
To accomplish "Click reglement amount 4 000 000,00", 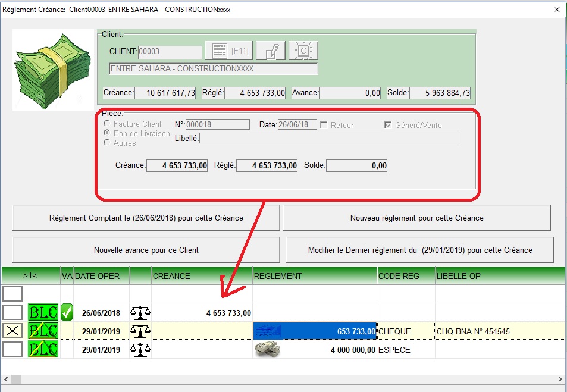I will (x=353, y=350).
